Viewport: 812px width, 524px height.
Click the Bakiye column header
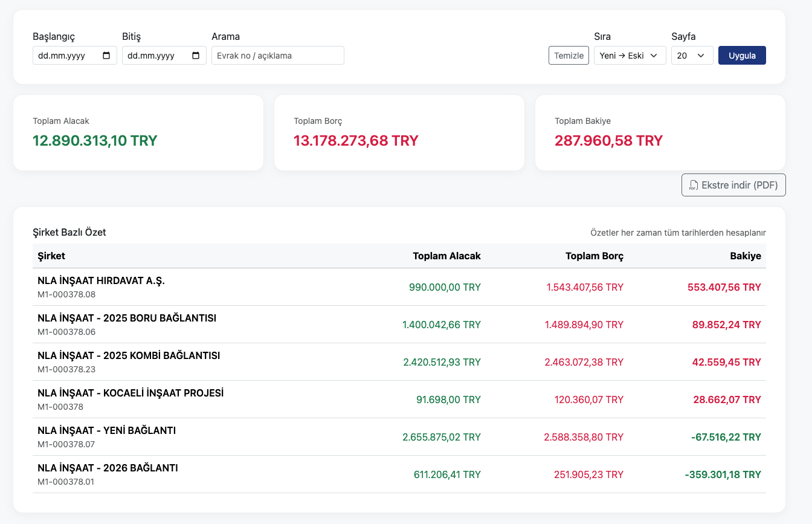[745, 256]
